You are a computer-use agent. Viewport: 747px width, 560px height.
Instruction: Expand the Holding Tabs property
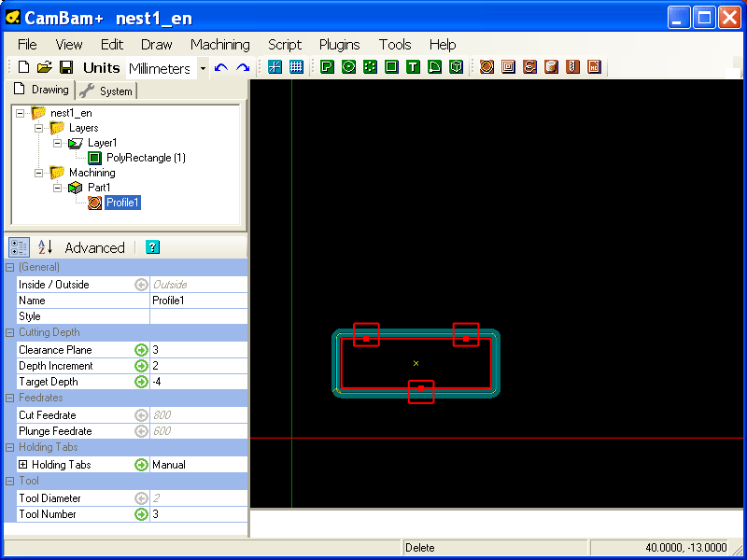click(23, 465)
